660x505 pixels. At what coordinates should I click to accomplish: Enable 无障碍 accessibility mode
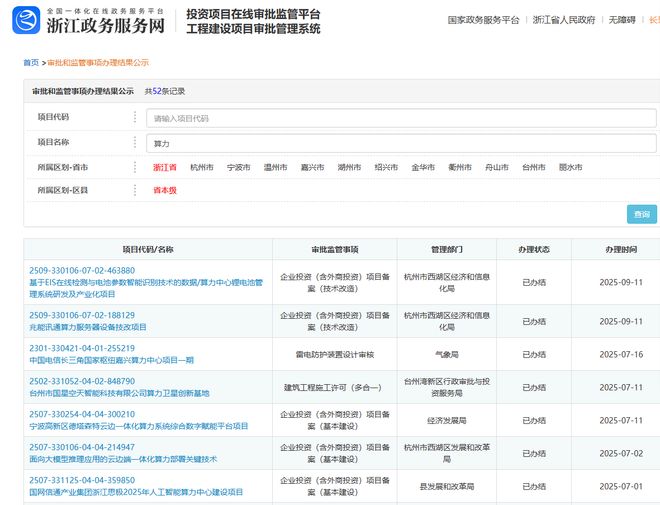(x=622, y=19)
